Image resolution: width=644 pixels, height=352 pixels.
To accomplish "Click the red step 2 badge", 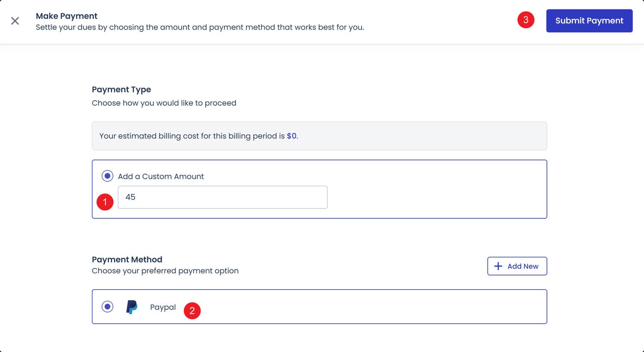I will coord(192,311).
